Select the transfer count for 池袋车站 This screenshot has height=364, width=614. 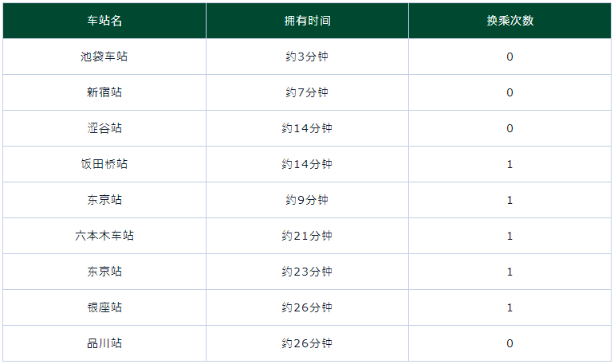510,57
